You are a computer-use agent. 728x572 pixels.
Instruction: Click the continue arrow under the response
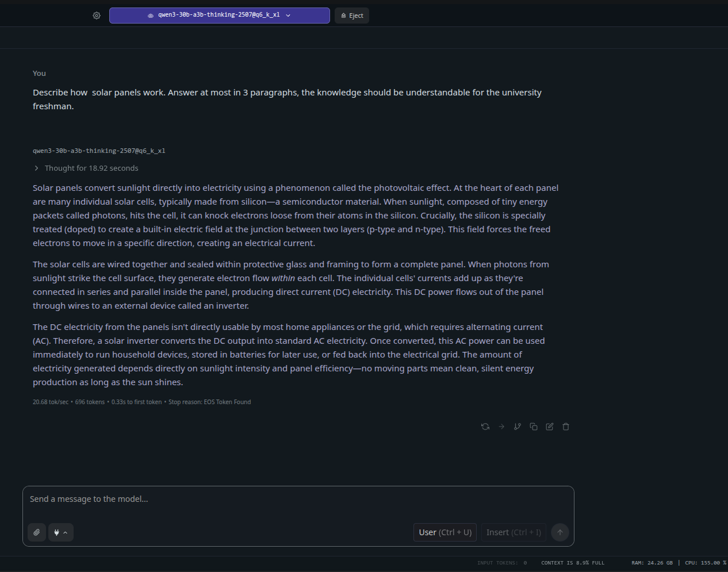pos(501,427)
